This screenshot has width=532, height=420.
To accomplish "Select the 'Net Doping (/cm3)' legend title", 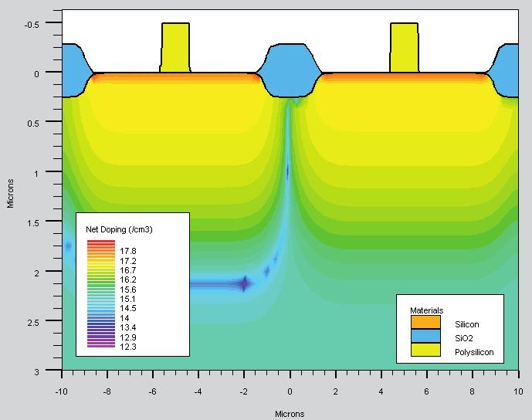I will tap(119, 229).
